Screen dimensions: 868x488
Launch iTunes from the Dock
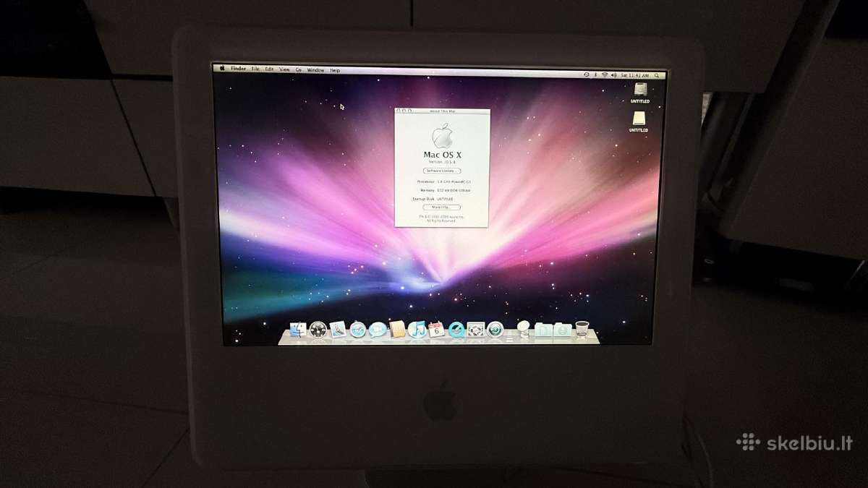417,329
